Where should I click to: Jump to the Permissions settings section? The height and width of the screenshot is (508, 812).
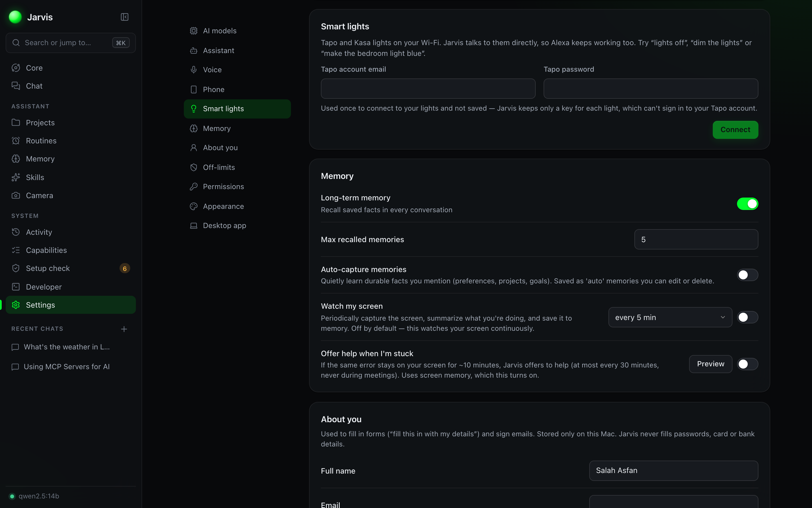coord(237,187)
